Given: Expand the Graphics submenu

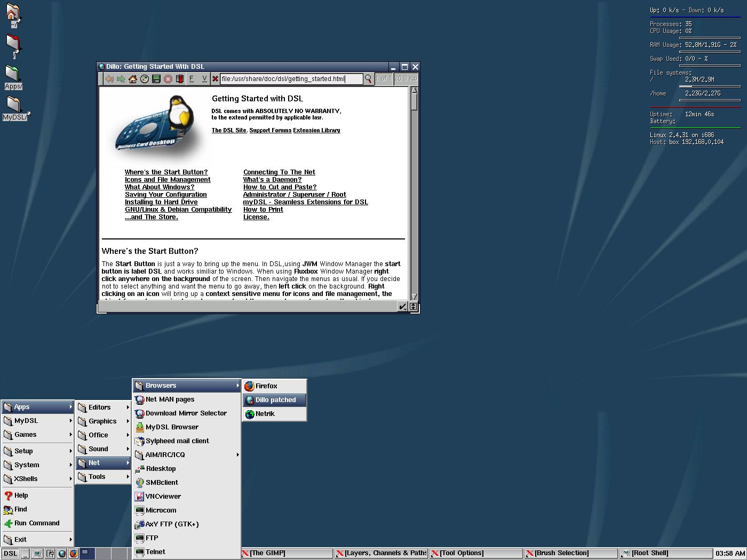Looking at the screenshot, I should (103, 421).
